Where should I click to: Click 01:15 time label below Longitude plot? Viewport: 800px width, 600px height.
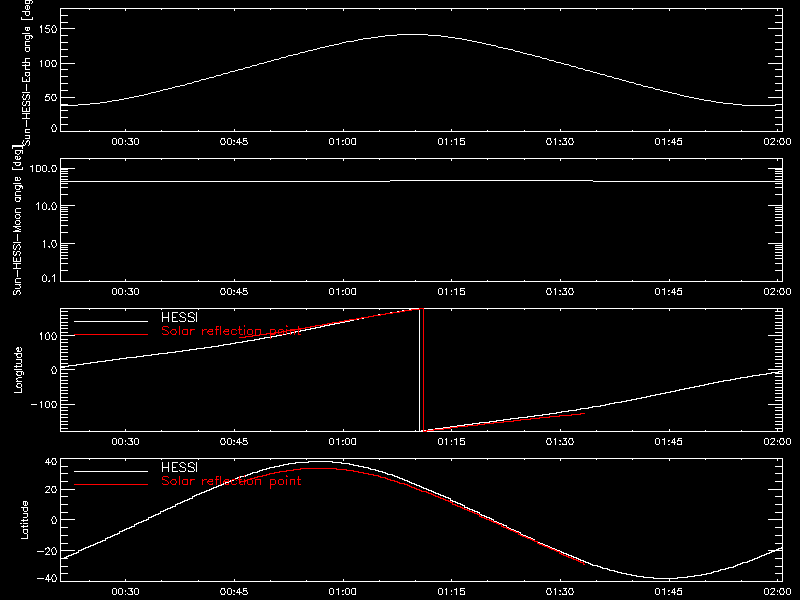452,441
